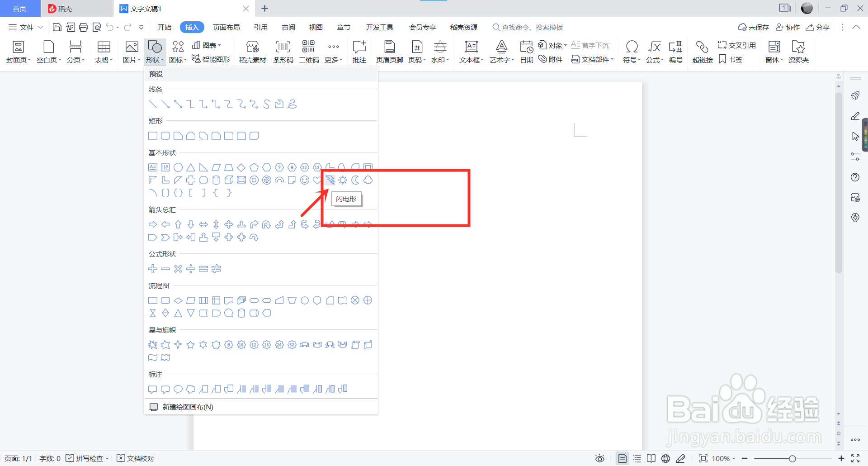
Task: Toggle 拼写检查 spell check
Action: (87, 458)
